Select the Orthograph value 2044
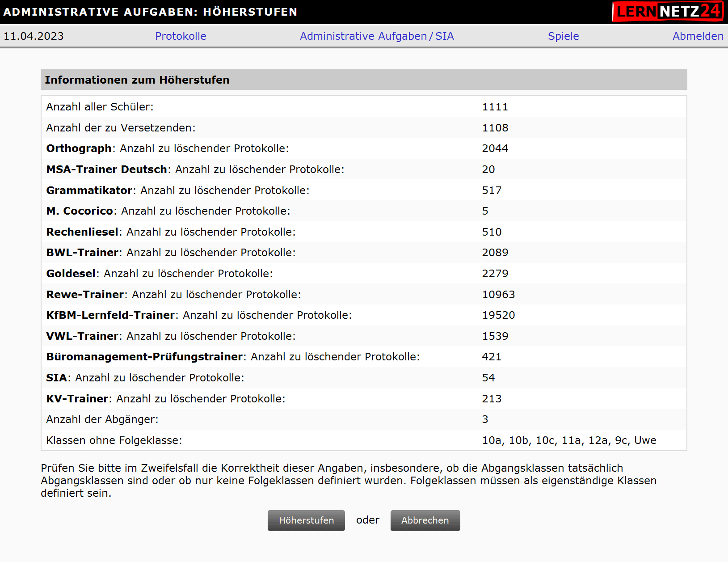 [495, 148]
